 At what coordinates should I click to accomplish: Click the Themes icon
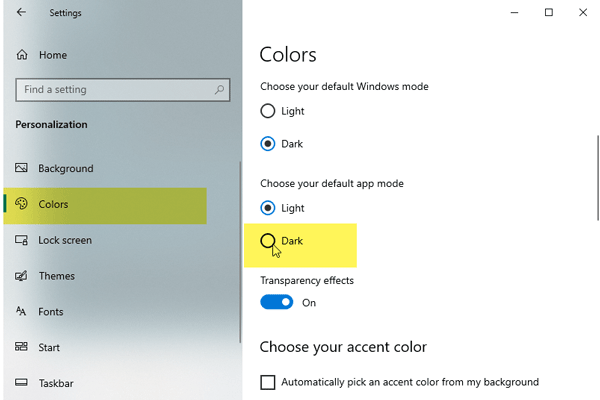[22, 277]
